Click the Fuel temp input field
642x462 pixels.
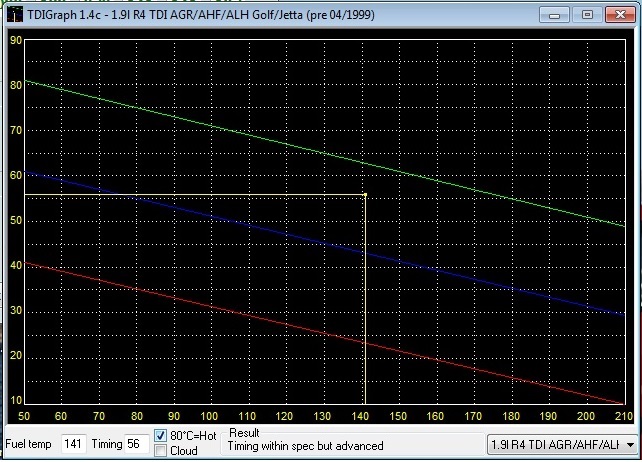[74, 443]
